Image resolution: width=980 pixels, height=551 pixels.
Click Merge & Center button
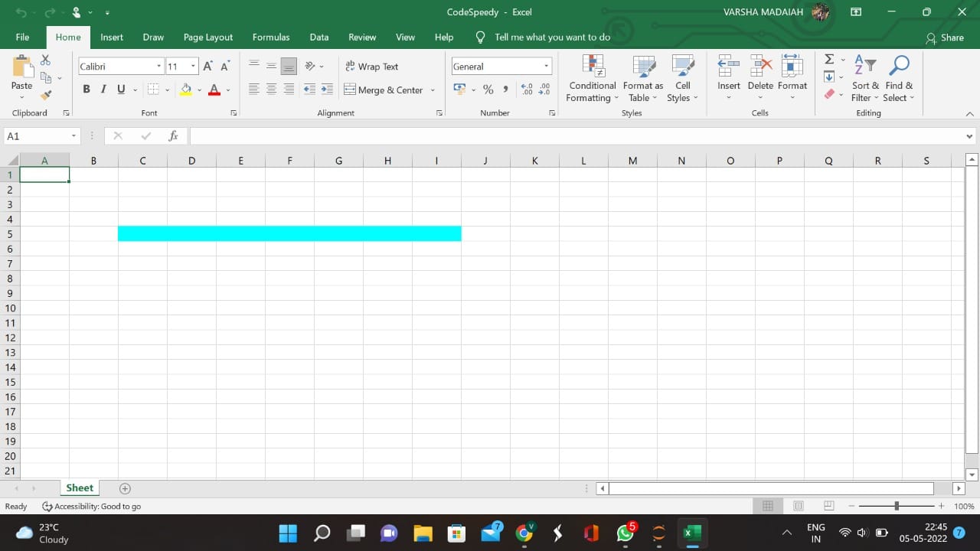[x=384, y=90]
